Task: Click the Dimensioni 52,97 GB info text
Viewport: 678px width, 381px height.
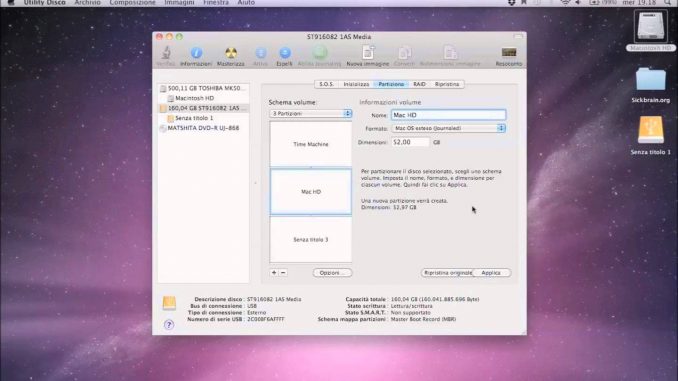Action: 389,208
